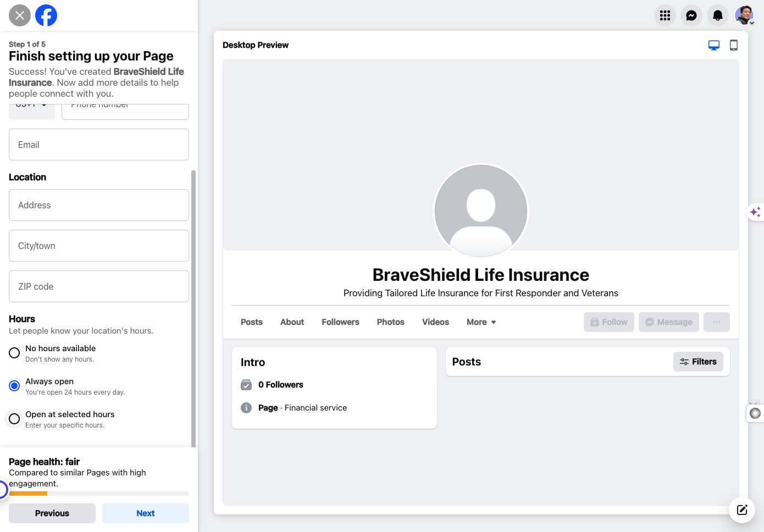Select No hours available option

coord(14,353)
